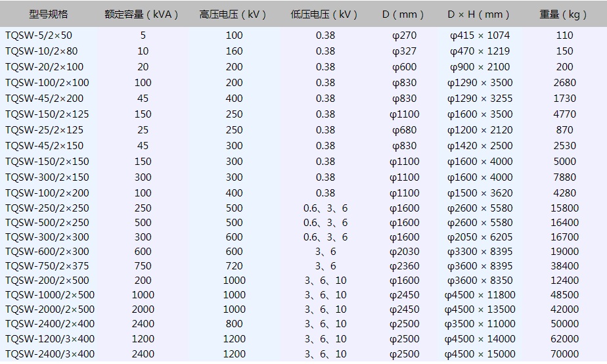Viewport: 607px width, 364px height.
Task: Click the model cell TQSW-150/2×150
Action: 47,162
